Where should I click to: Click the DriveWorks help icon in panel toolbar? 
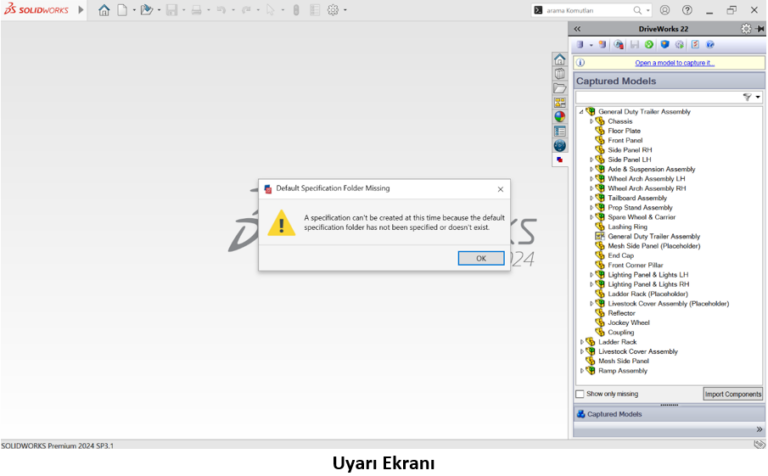[x=710, y=45]
